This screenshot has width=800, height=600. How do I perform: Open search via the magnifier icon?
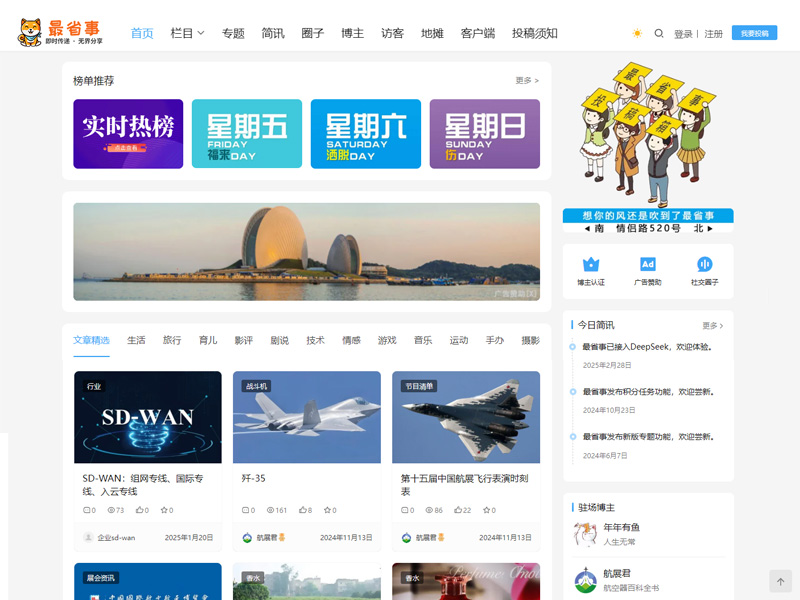[x=659, y=33]
